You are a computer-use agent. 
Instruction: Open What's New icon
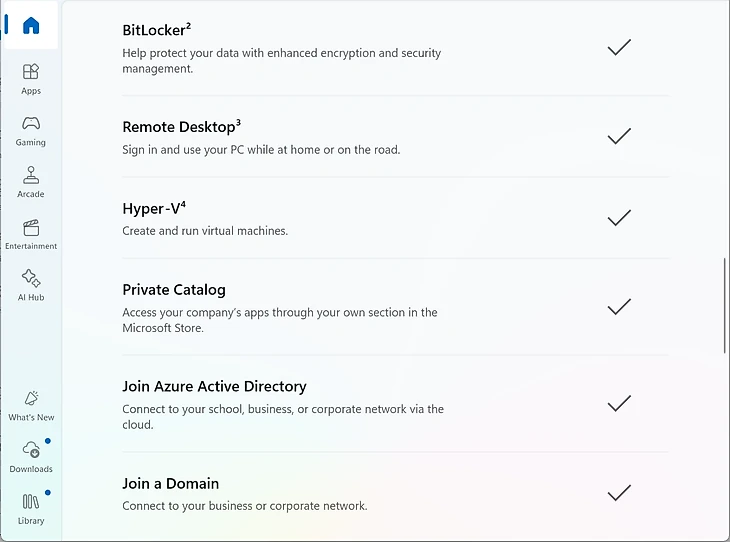[31, 398]
